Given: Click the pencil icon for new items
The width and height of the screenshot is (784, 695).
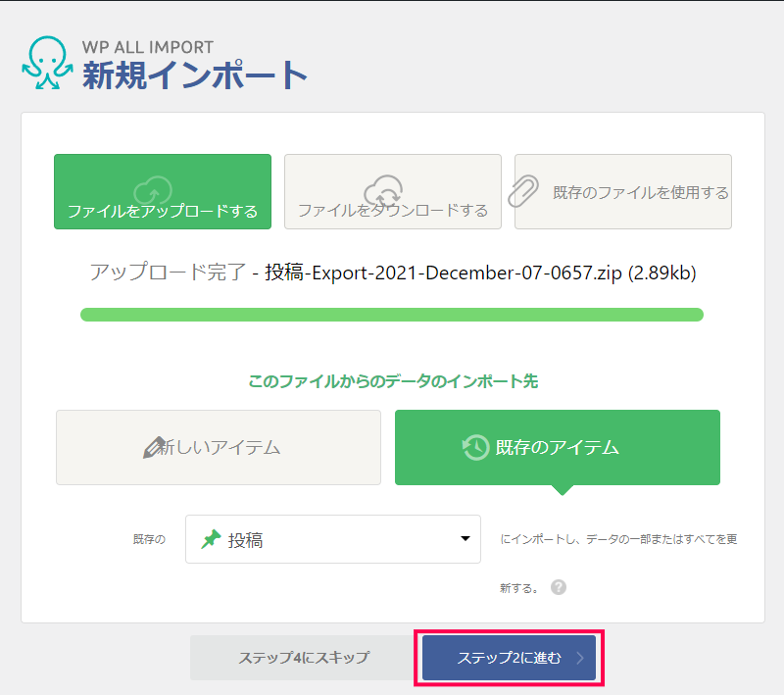Looking at the screenshot, I should (x=154, y=447).
